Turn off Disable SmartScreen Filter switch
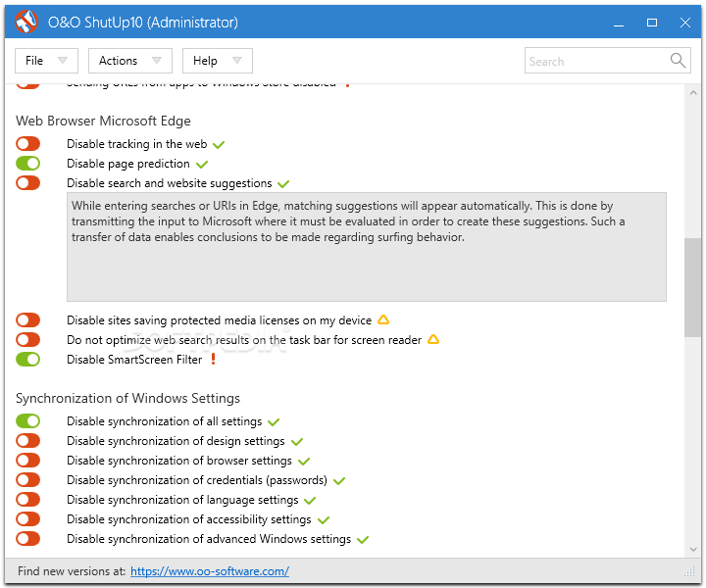The image size is (706, 588). click(27, 360)
